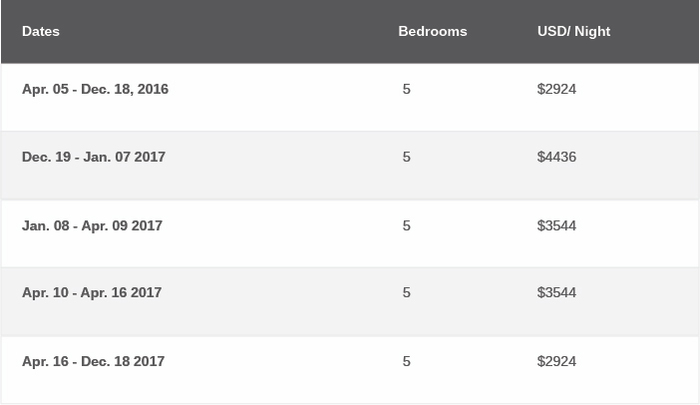Click the Dates column header
700x405 pixels.
[x=41, y=31]
